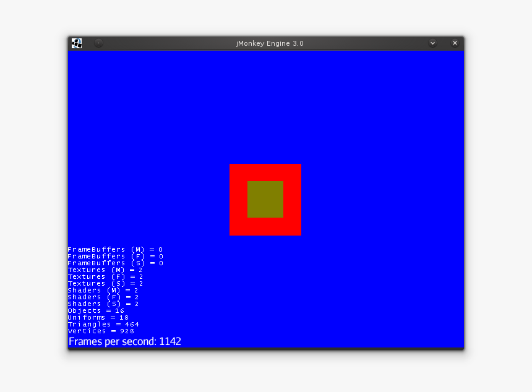Click the circular button beside the app icon

98,43
